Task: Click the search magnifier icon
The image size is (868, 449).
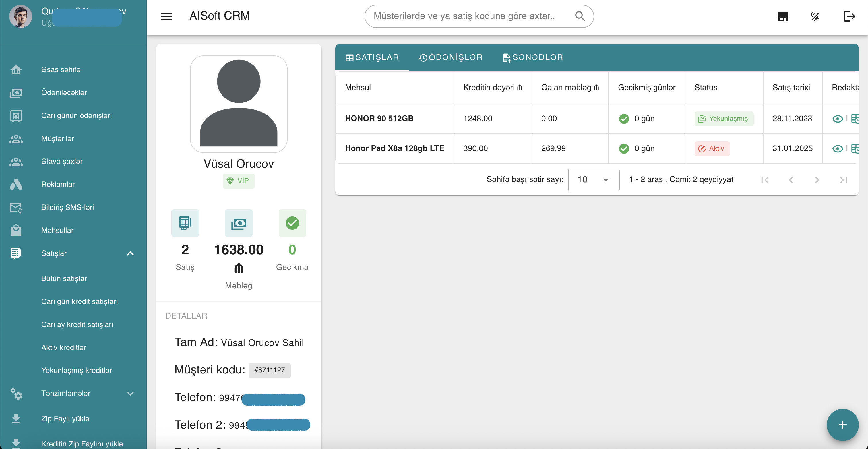Action: coord(580,16)
